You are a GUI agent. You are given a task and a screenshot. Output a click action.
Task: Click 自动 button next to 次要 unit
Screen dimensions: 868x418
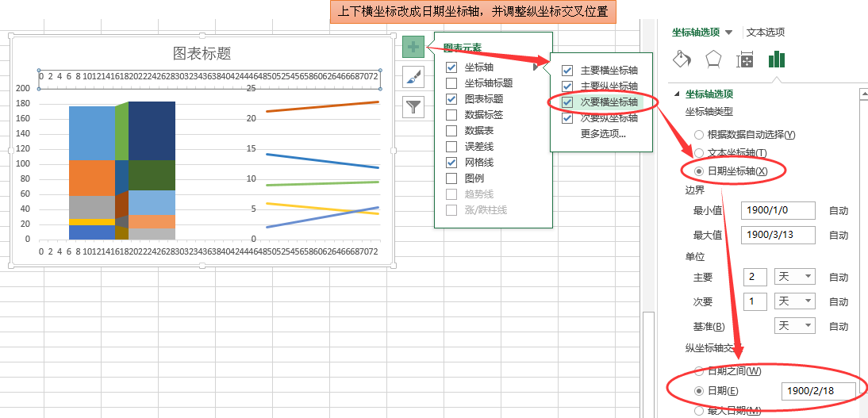click(838, 302)
